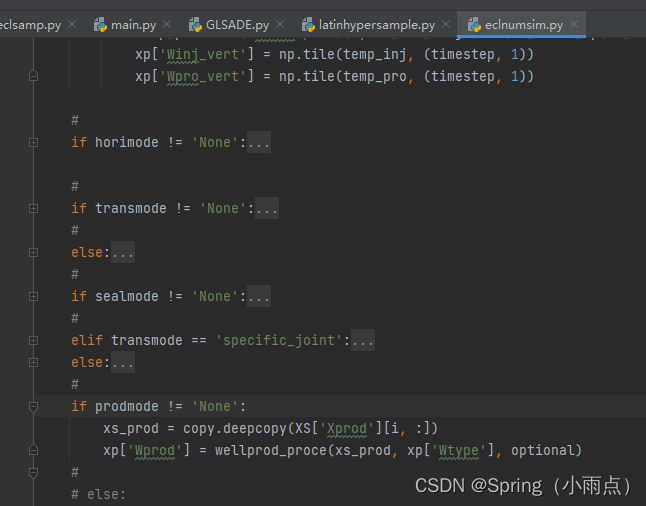
Task: Close the main.py tab
Action: click(x=167, y=24)
